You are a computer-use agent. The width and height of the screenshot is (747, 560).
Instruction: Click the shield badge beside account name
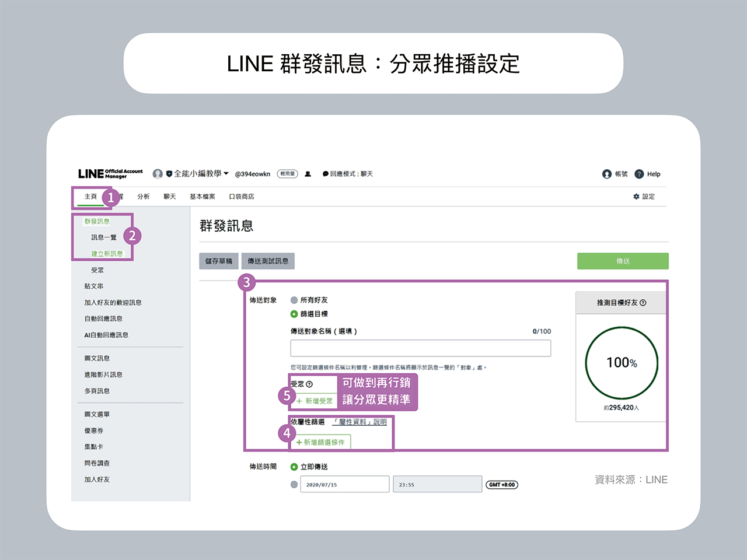click(169, 174)
